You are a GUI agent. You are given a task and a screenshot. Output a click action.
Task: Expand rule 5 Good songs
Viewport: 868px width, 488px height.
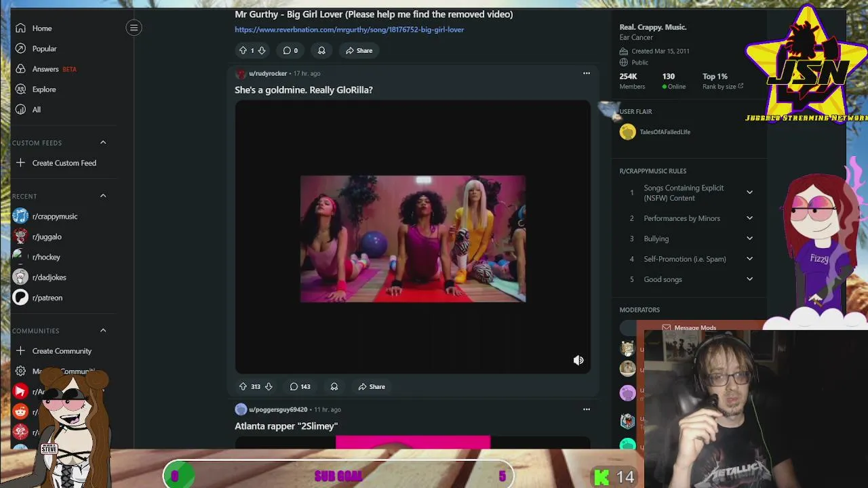point(749,279)
